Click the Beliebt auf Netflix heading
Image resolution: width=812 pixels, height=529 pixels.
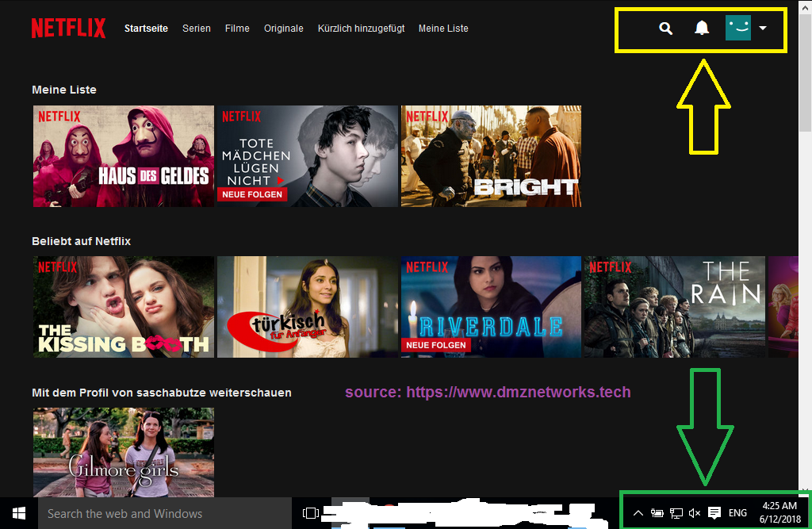(x=82, y=241)
